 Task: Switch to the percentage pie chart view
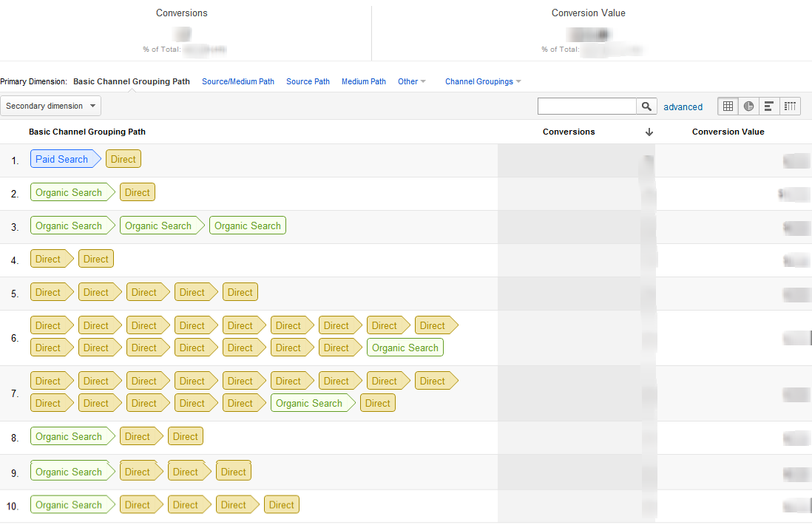coord(748,106)
